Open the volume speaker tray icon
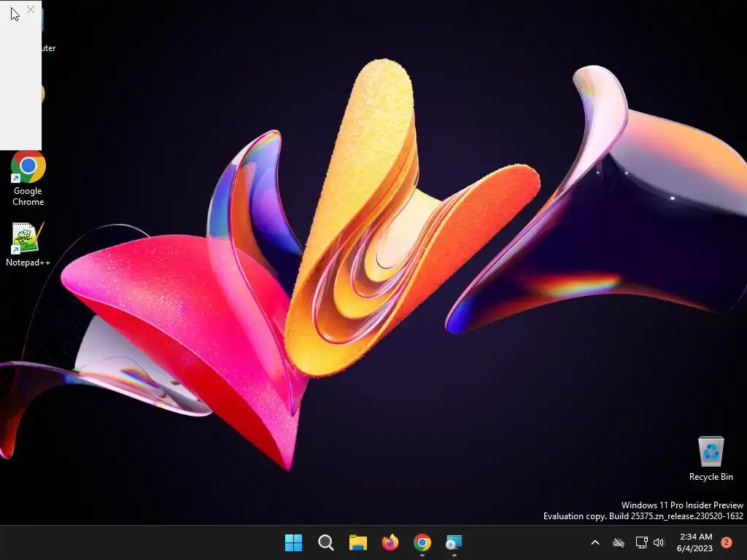The image size is (747, 560). coord(659,542)
